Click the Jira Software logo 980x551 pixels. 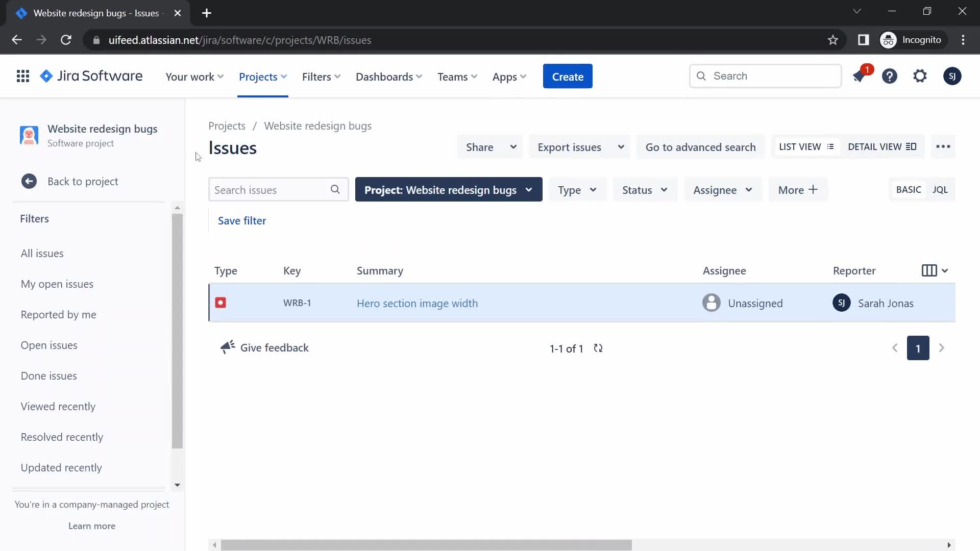91,76
